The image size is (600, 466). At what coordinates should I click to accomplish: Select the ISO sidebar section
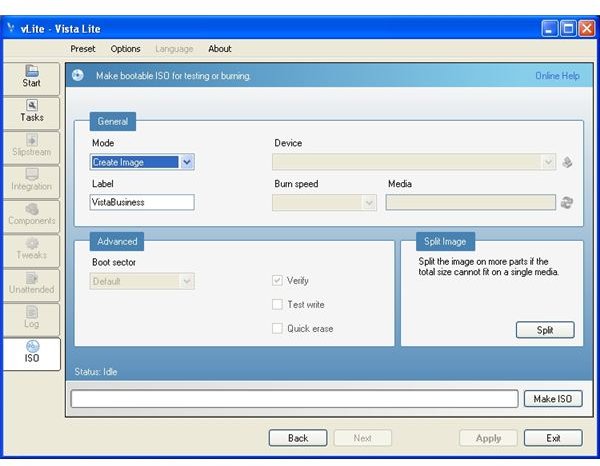(x=31, y=354)
